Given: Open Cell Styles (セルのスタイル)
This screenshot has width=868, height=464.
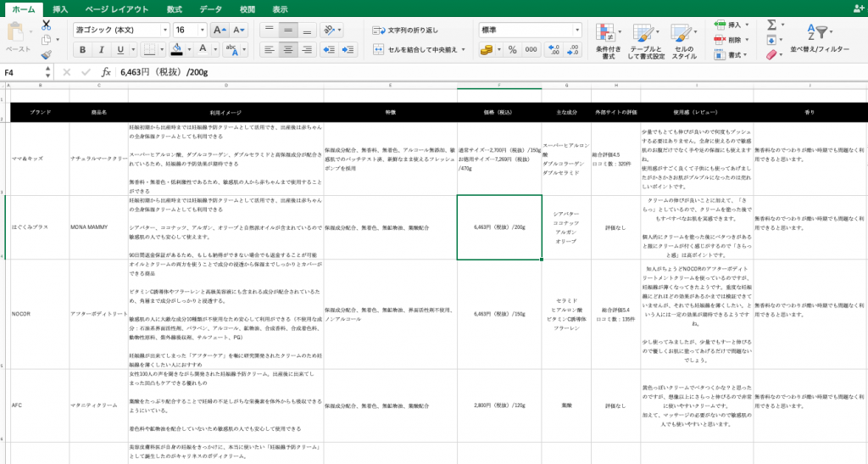Looking at the screenshot, I should click(684, 42).
